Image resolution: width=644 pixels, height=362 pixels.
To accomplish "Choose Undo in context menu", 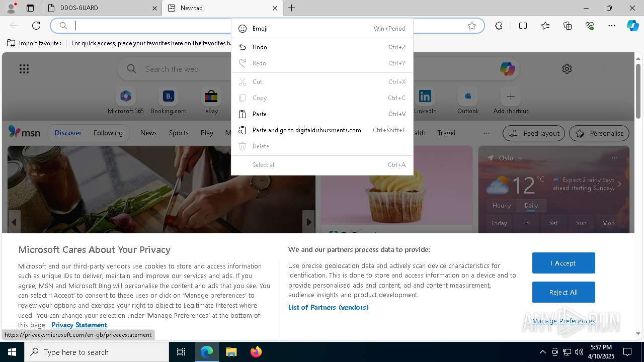I will pos(322,47).
